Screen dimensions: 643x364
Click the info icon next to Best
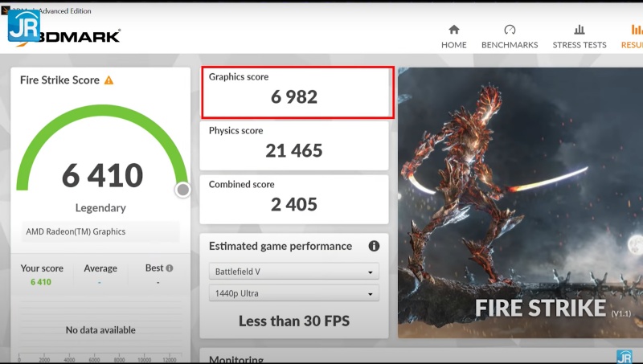pyautogui.click(x=170, y=268)
